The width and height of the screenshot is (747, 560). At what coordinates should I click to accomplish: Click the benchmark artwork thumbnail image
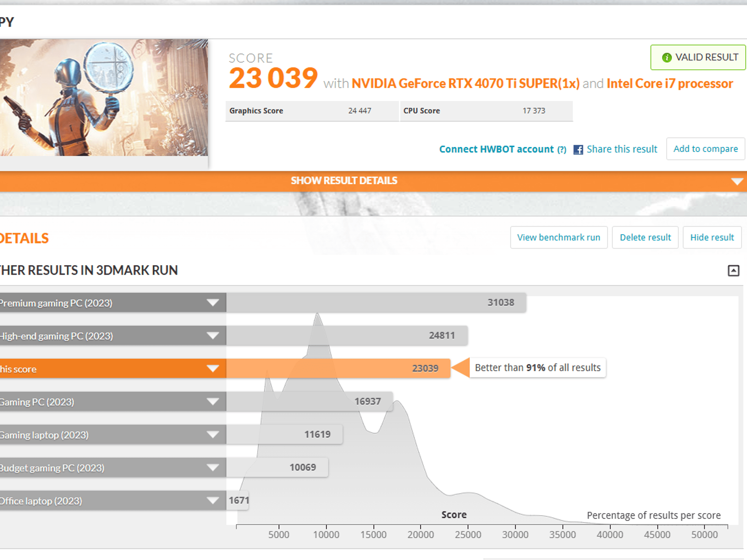[x=104, y=98]
